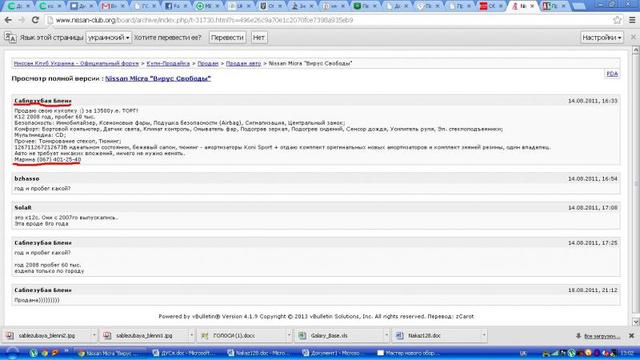Image resolution: width=640 pixels, height=360 pixels.
Task: Click the last post's text Продана
Action: coord(37,300)
